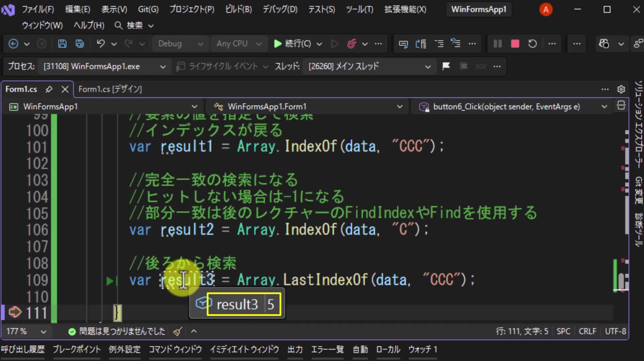Image resolution: width=644 pixels, height=361 pixels.
Task: Click the Undo arrow icon
Action: coord(101,44)
